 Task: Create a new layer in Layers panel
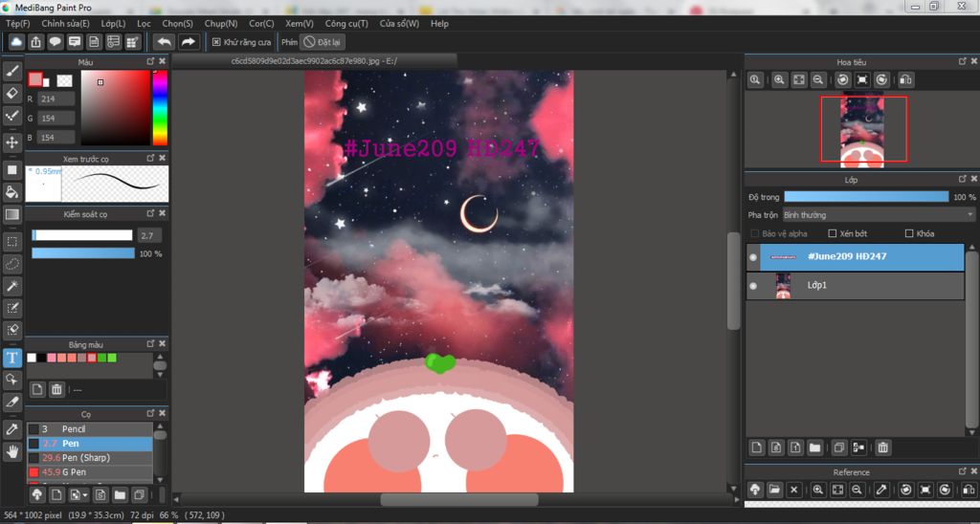757,448
